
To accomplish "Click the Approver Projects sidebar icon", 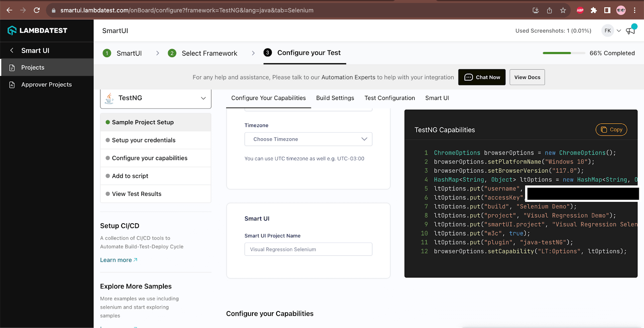I will 12,85.
